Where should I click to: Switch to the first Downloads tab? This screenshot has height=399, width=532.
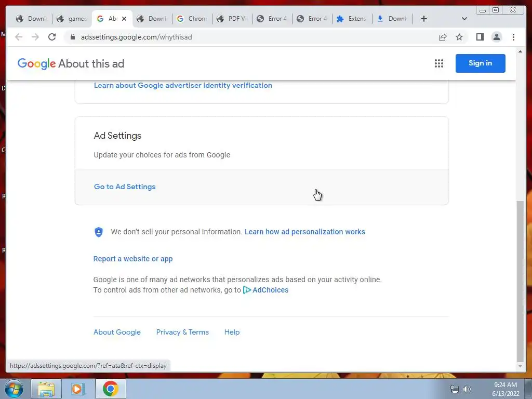[32, 19]
